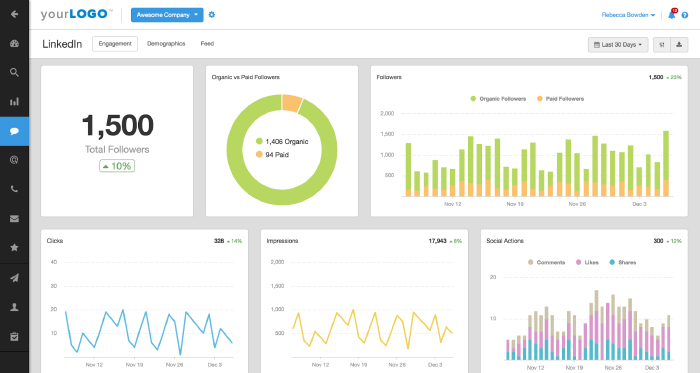Screen dimensions: 700x373
Task: Open the clipboard tasks sidebar icon
Action: pos(14,336)
